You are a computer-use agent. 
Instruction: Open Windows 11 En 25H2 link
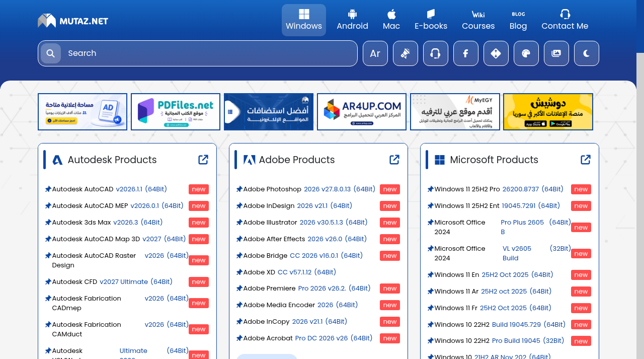coord(494,275)
